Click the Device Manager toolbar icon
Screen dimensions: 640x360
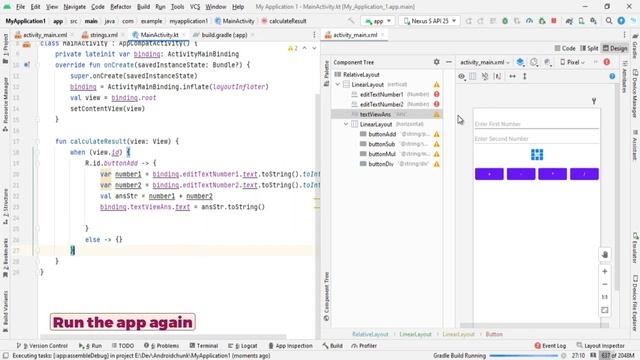click(581, 21)
